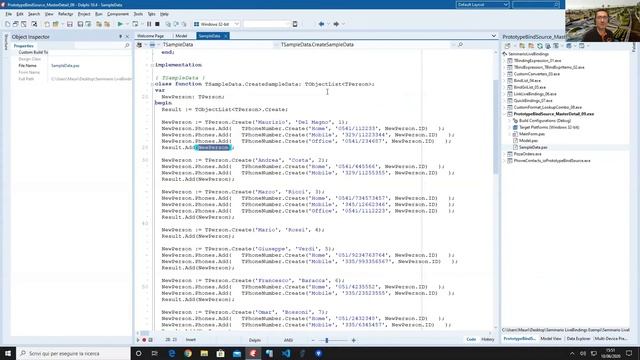The image size is (640, 360).
Task: Click the Pause debugger toolbar icon
Action: [149, 24]
